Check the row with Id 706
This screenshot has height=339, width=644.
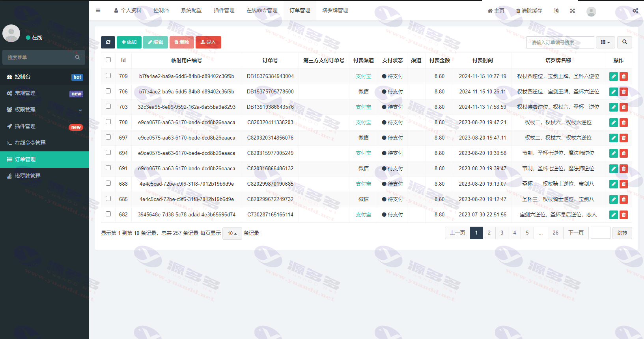[108, 91]
